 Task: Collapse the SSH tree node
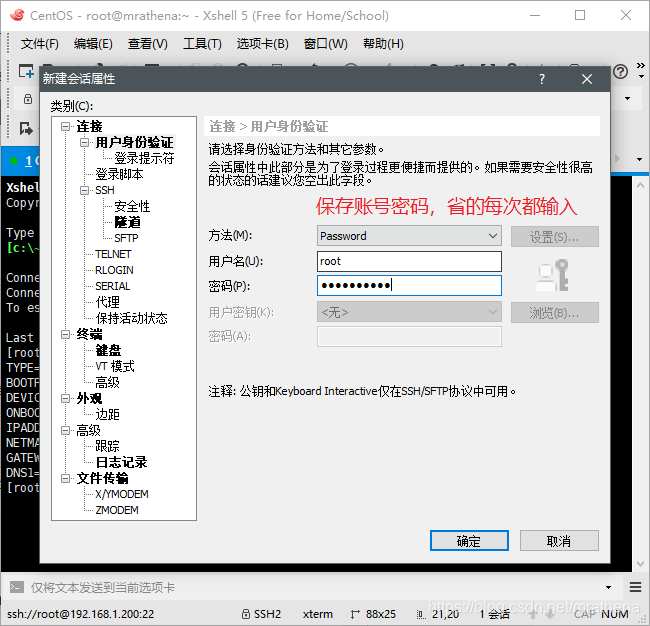[84, 190]
